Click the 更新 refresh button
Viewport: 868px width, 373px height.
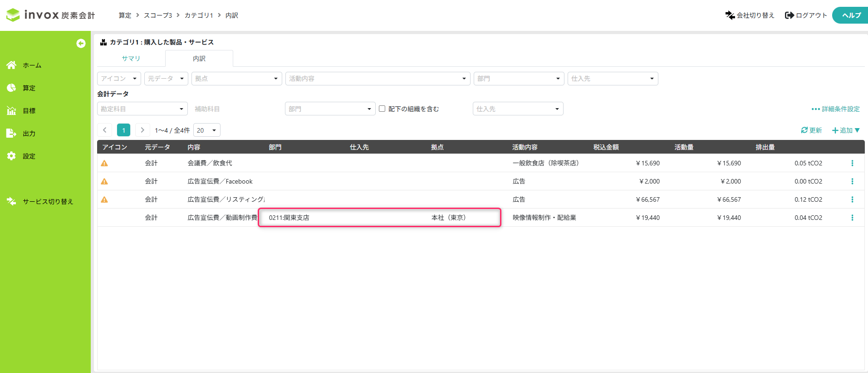(x=811, y=130)
